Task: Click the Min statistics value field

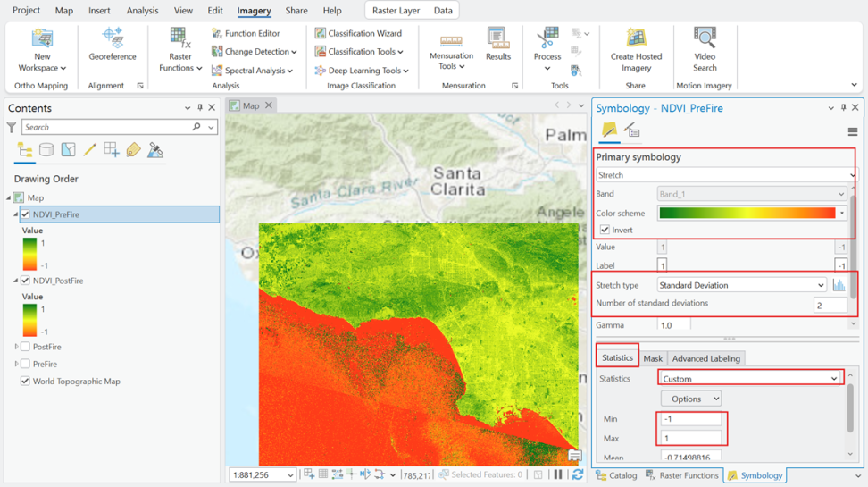Action: (691, 419)
